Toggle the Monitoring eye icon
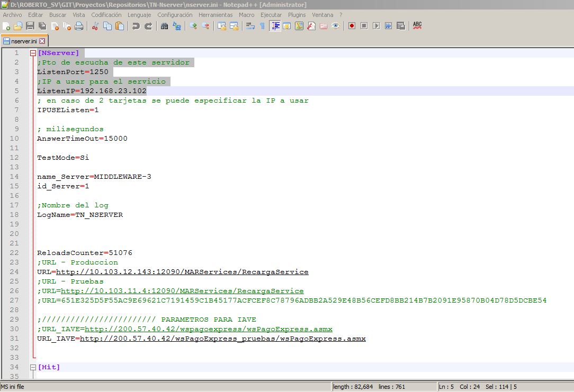The image size is (574, 392). coord(335,26)
